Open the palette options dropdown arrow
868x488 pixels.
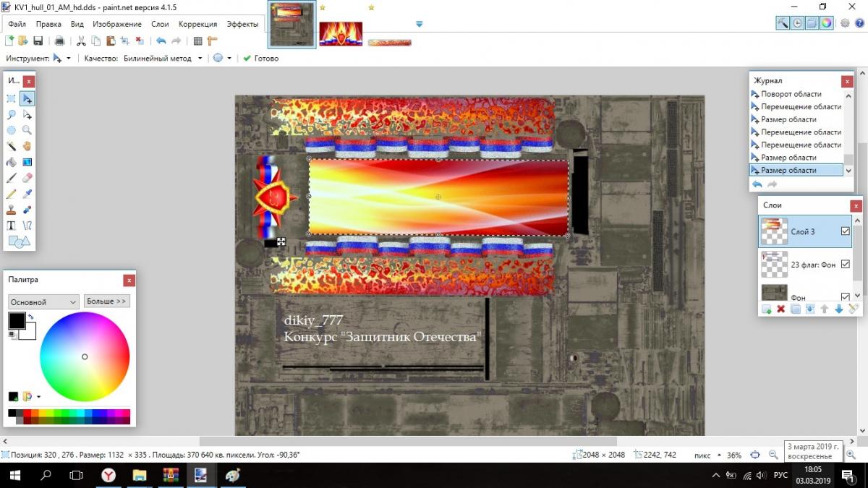click(x=38, y=396)
